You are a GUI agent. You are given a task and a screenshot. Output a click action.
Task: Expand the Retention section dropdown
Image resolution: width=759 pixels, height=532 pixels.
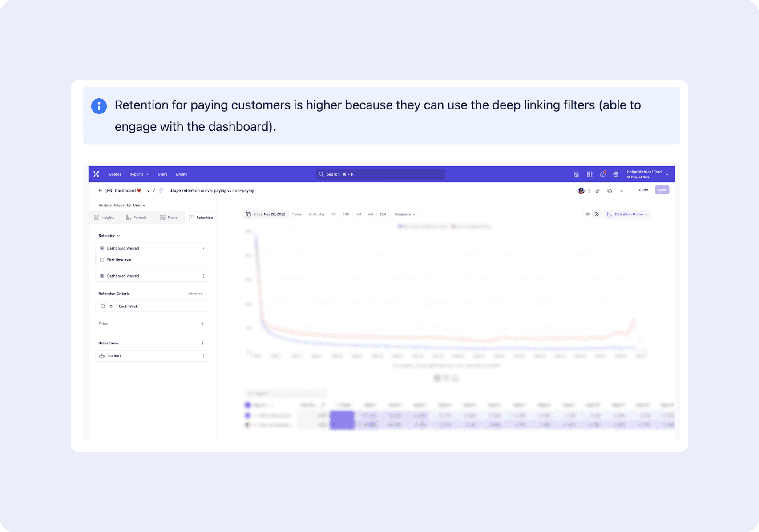(x=109, y=236)
